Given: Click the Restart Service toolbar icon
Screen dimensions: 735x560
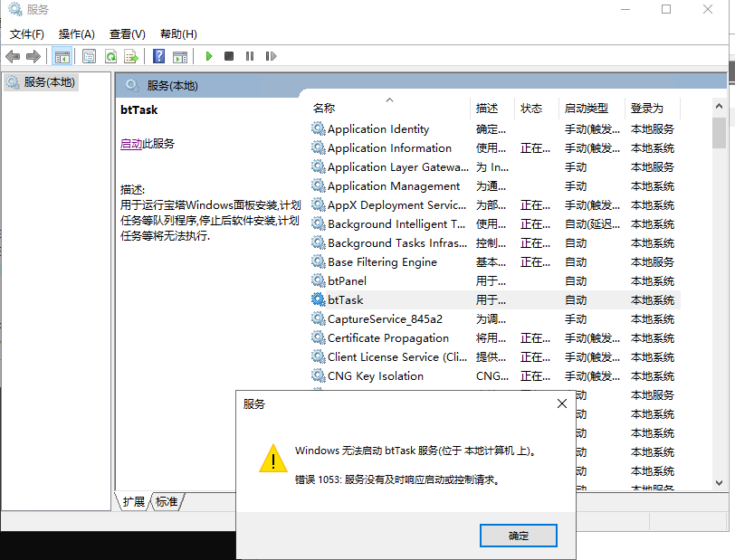Looking at the screenshot, I should coord(271,57).
